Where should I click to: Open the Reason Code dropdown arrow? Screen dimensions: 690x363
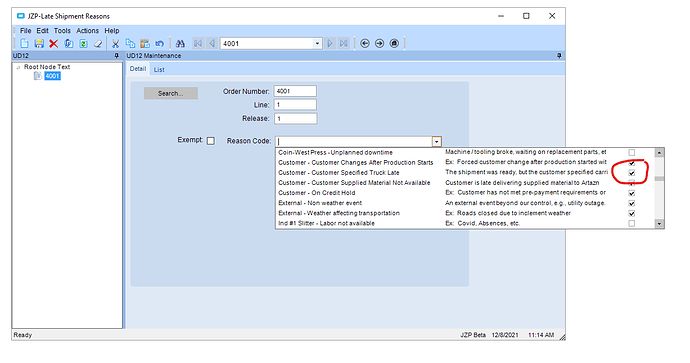tap(437, 142)
